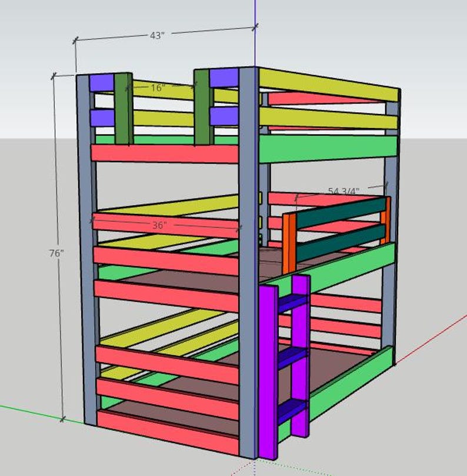Click the 54 3/4" dimension label
The height and width of the screenshot is (476, 467).
coord(343,191)
